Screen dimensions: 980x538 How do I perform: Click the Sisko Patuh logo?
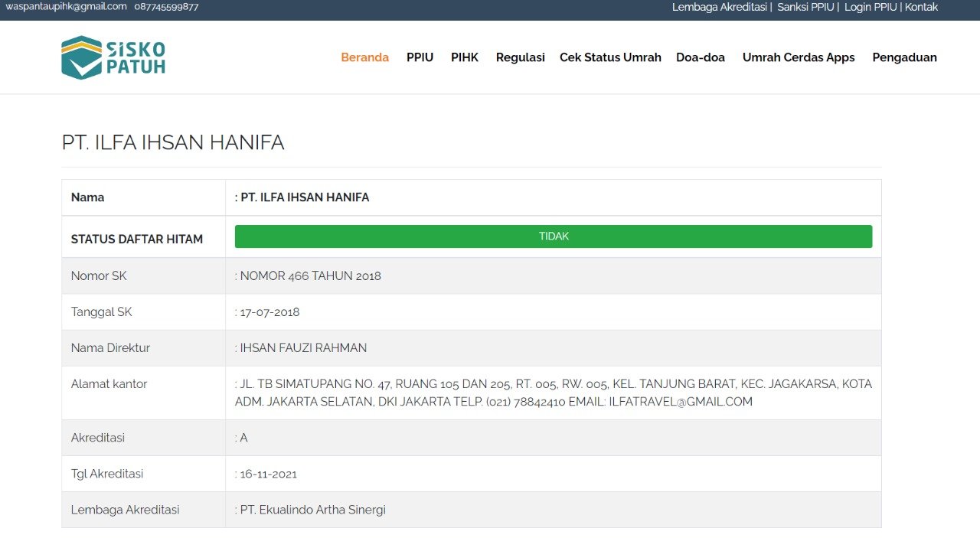coord(113,57)
